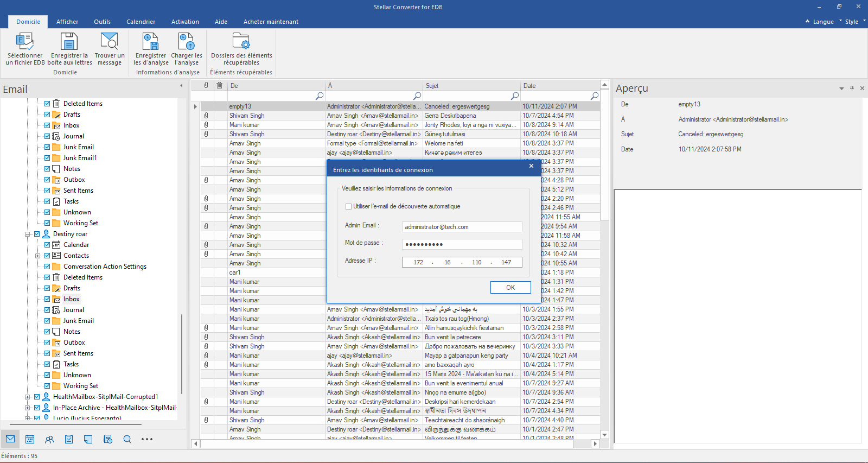Click the Admin Email input field
Viewport: 868px width, 463px height.
click(x=462, y=227)
